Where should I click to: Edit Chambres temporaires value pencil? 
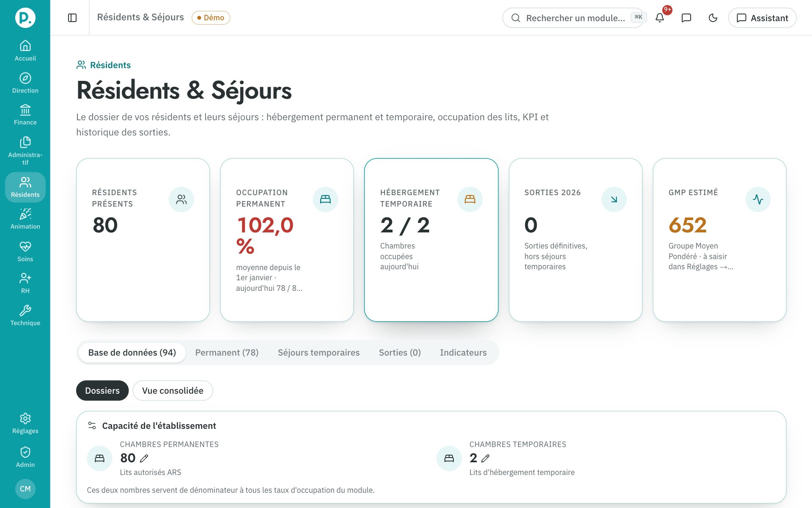pos(486,458)
